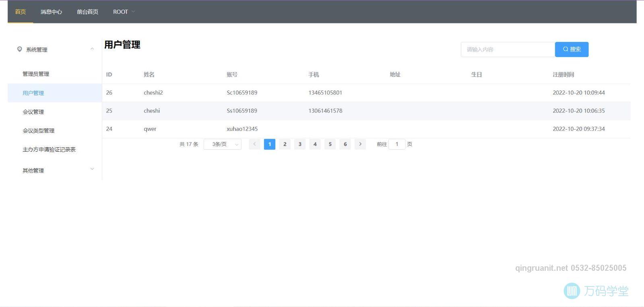
Task: Go to page 5 in pagination
Action: click(330, 144)
